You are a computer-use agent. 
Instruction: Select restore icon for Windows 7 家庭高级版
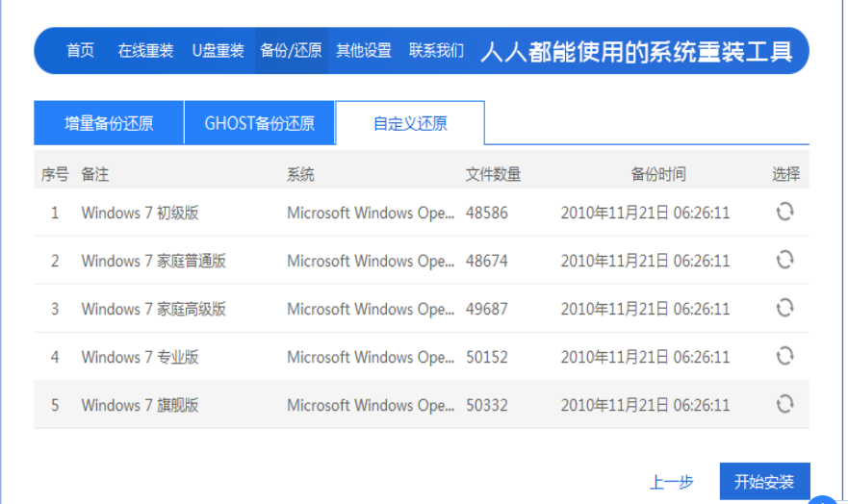(784, 308)
